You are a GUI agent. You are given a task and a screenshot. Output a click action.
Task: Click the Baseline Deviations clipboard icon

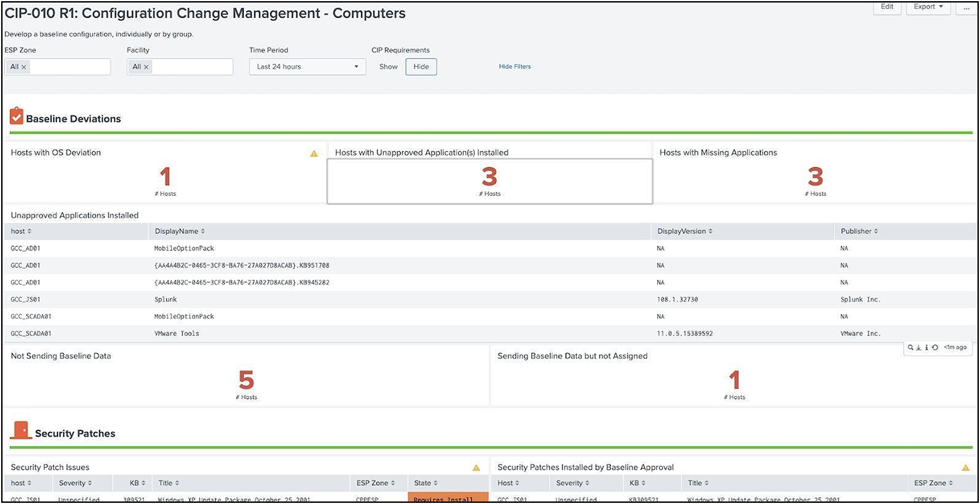pyautogui.click(x=17, y=116)
